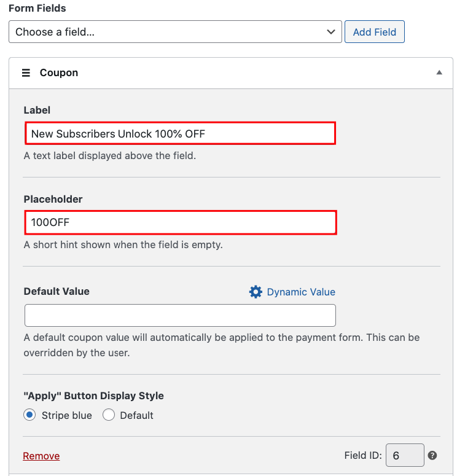Click into the Placeholder input containing 100OFF
Screen dimensions: 457x476
[180, 222]
